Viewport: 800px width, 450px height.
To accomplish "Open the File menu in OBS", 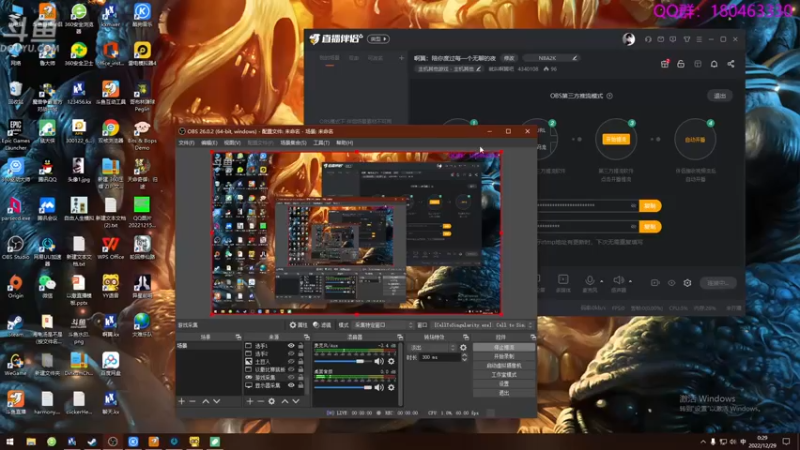I will pyautogui.click(x=186, y=143).
